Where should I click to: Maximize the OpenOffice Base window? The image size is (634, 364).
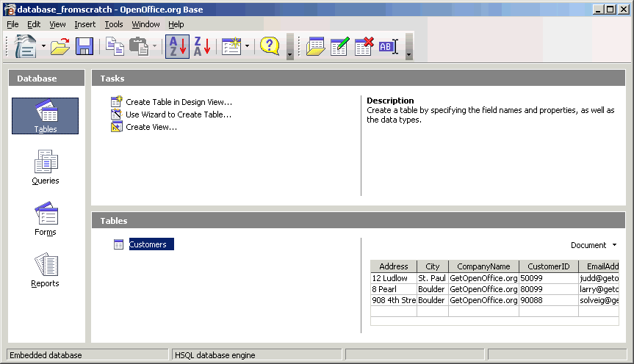pyautogui.click(x=610, y=10)
